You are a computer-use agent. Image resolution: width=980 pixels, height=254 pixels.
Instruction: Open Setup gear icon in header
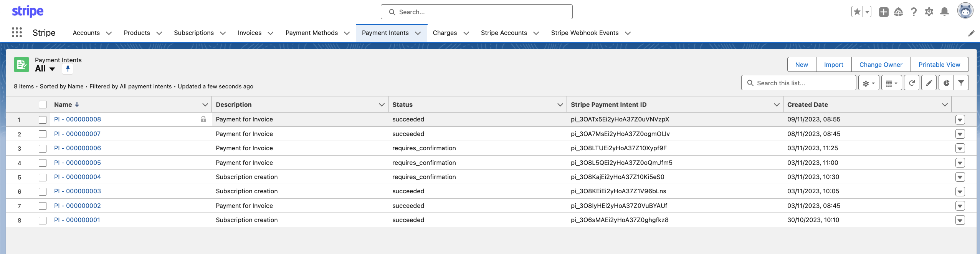click(x=929, y=12)
